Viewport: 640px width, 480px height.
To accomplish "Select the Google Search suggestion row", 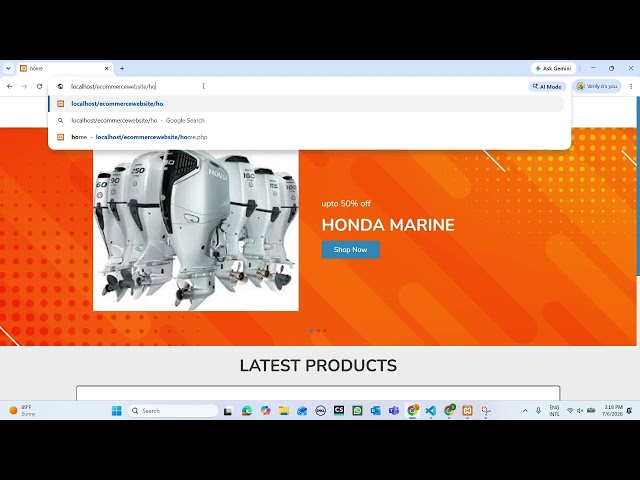I will pos(306,120).
